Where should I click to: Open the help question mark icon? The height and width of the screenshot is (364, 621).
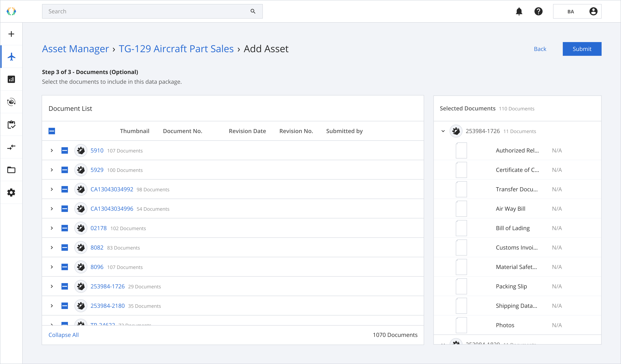coord(539,11)
